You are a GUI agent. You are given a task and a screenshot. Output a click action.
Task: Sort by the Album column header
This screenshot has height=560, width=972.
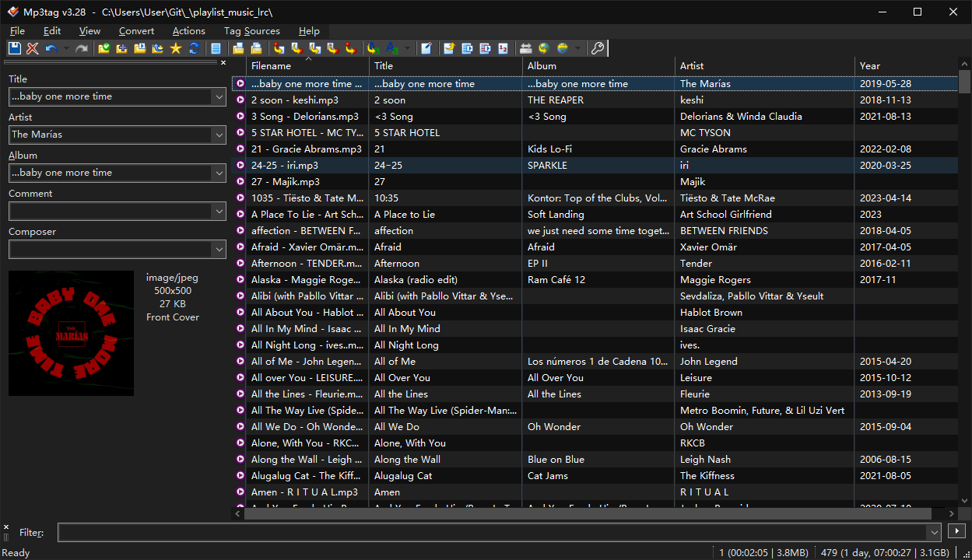[x=598, y=66]
